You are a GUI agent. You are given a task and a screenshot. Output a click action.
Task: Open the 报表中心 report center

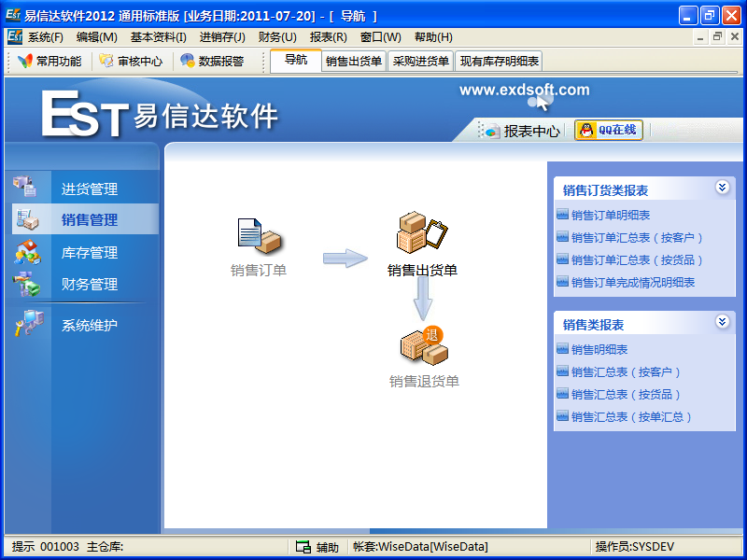coord(522,132)
